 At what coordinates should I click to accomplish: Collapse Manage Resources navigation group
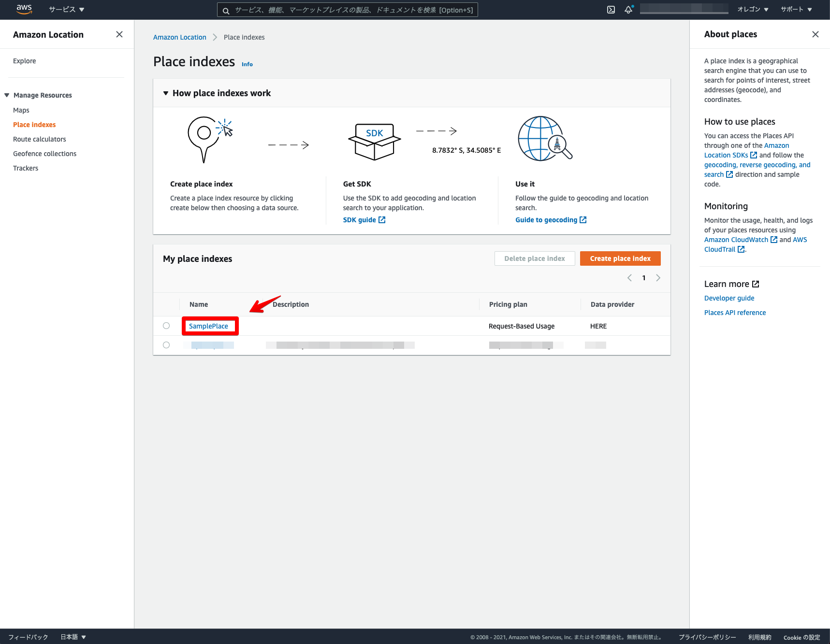point(7,95)
